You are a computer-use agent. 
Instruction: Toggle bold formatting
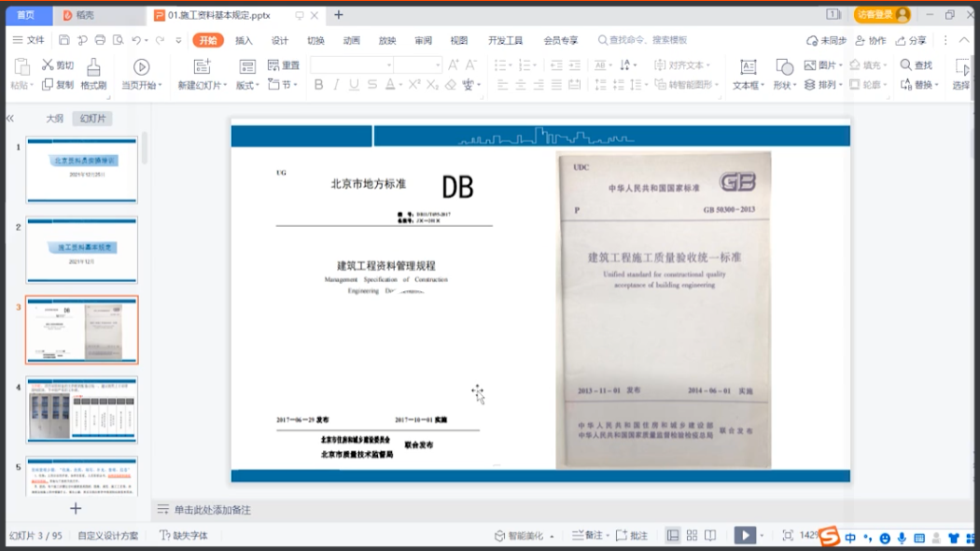[x=318, y=85]
